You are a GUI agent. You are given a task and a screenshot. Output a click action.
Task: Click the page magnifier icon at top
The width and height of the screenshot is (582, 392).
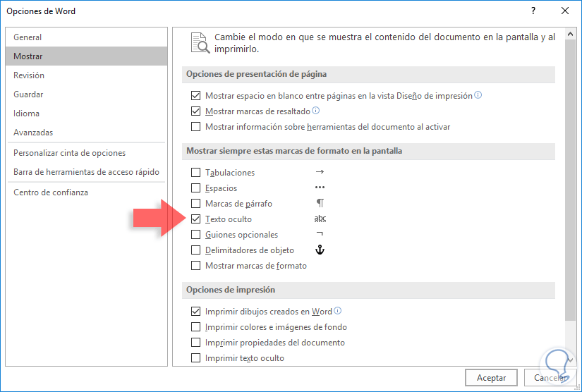coord(200,43)
